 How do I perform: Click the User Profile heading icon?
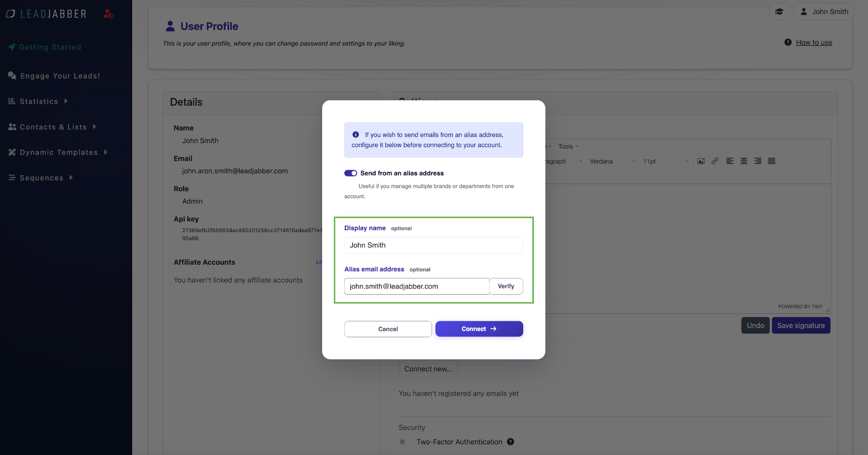pyautogui.click(x=170, y=26)
